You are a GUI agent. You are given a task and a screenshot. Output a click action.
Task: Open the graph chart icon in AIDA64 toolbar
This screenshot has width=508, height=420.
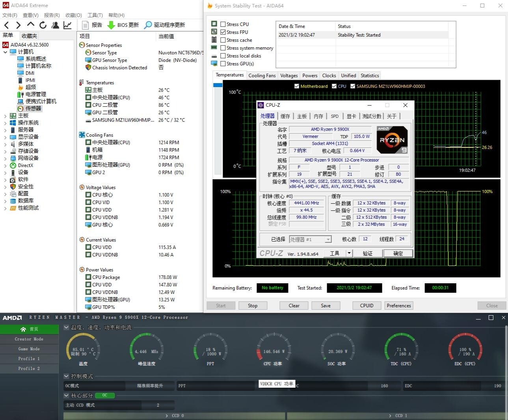pyautogui.click(x=67, y=25)
